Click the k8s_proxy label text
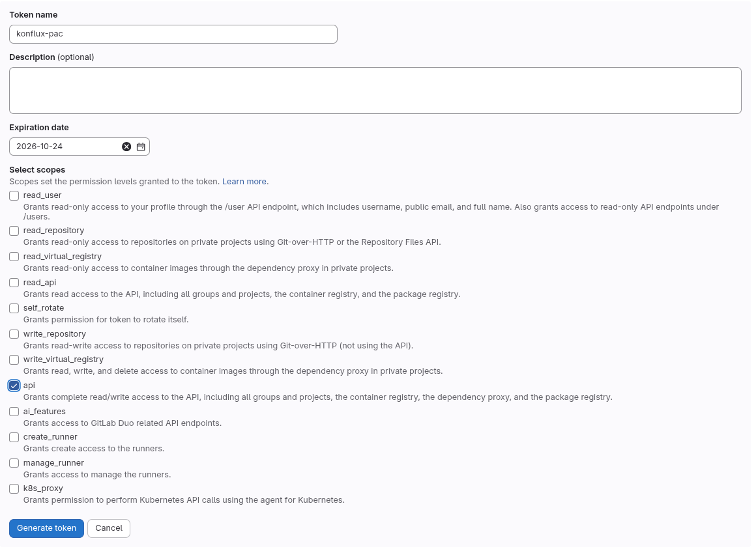756x549 pixels. click(43, 488)
